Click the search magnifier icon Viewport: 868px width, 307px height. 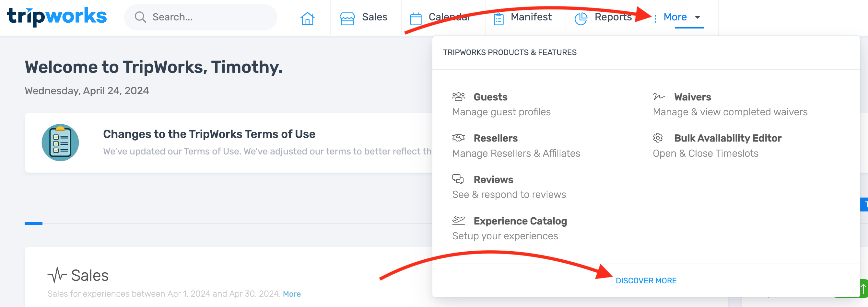click(x=140, y=17)
